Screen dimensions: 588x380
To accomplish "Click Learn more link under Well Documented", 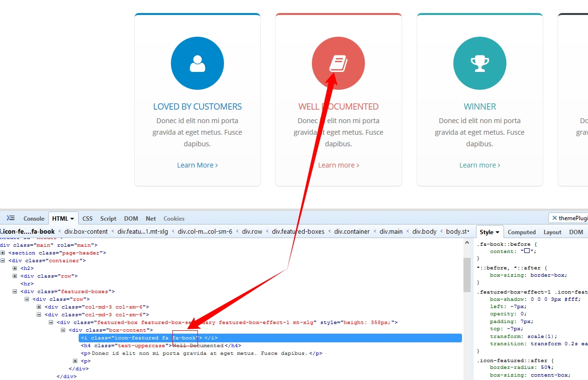I will (x=338, y=165).
